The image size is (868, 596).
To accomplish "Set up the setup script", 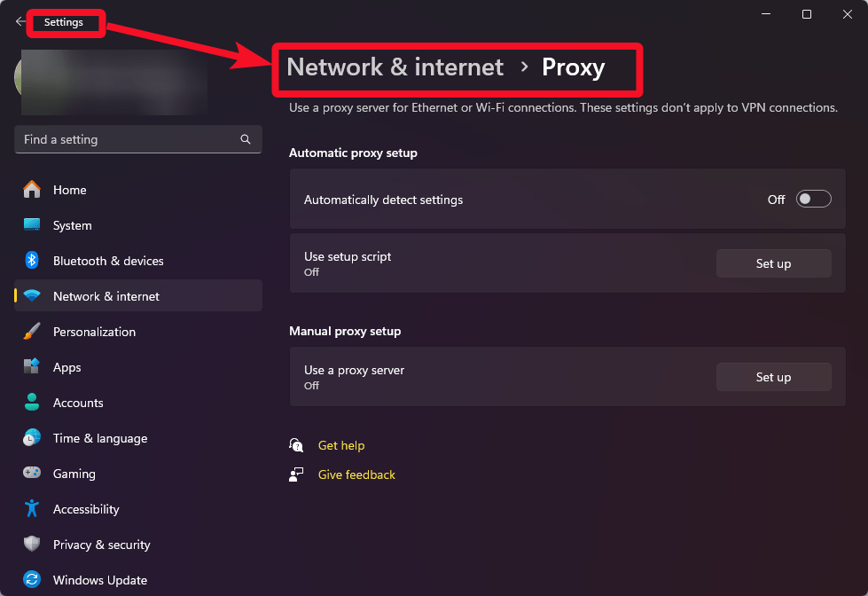I will [773, 263].
